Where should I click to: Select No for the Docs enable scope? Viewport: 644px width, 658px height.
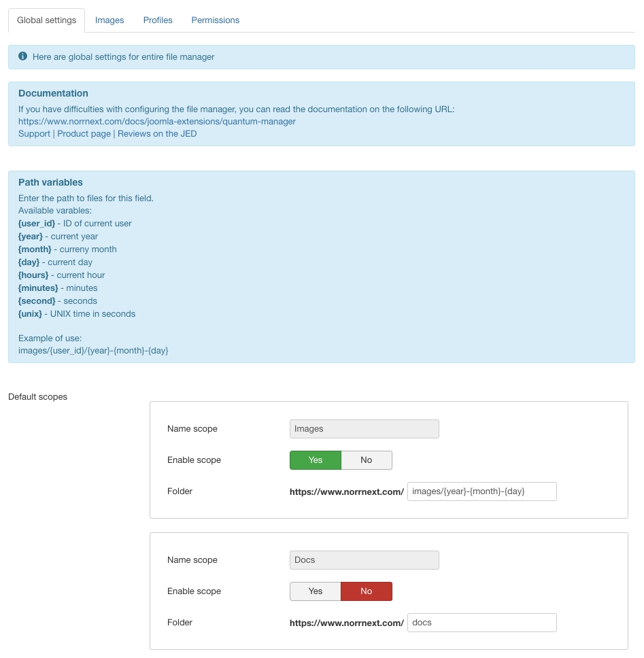[367, 591]
